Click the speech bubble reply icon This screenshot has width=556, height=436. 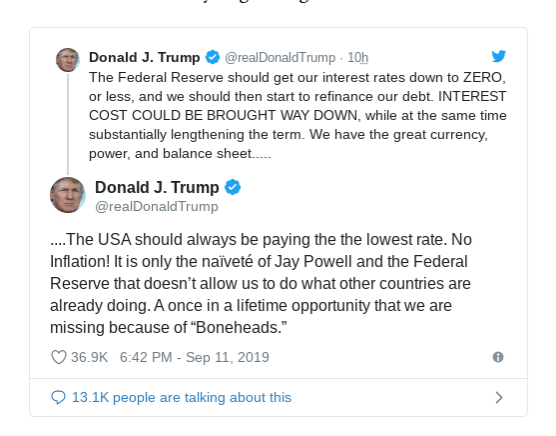coord(58,397)
